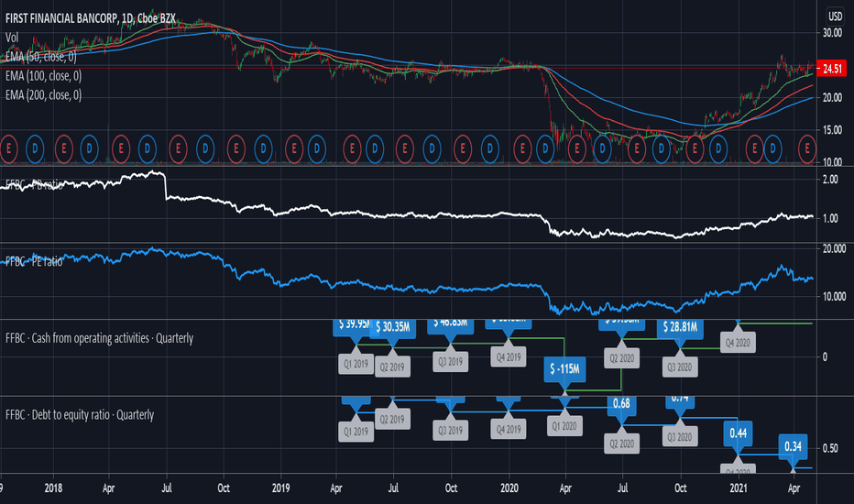Click the 10.000 PE ratio axis label
The height and width of the screenshot is (504, 854).
(x=835, y=296)
